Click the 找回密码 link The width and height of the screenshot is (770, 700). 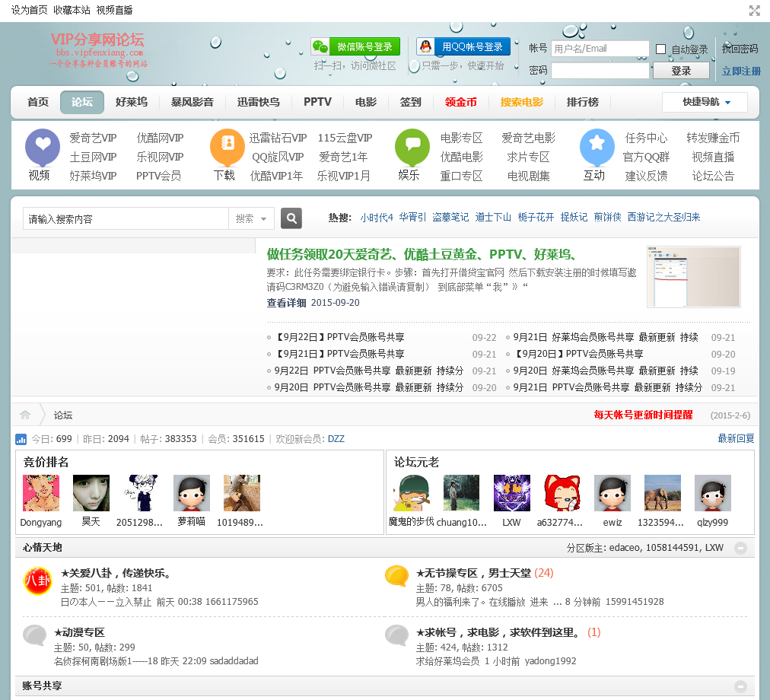(740, 49)
